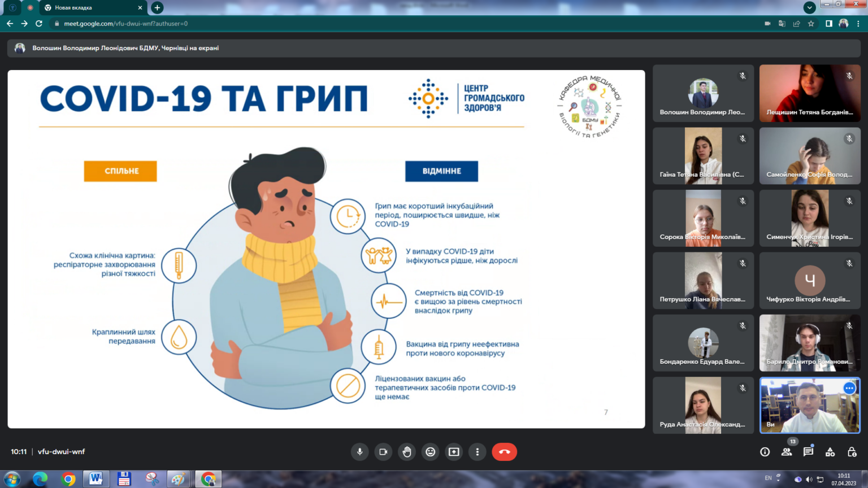Open the chat messages panel
868x488 pixels.
click(x=808, y=452)
